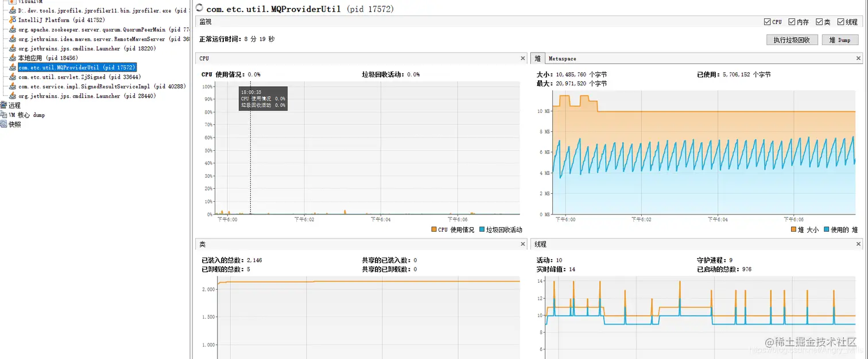Click the 大小: 10,485,760 个字节 value

point(571,75)
